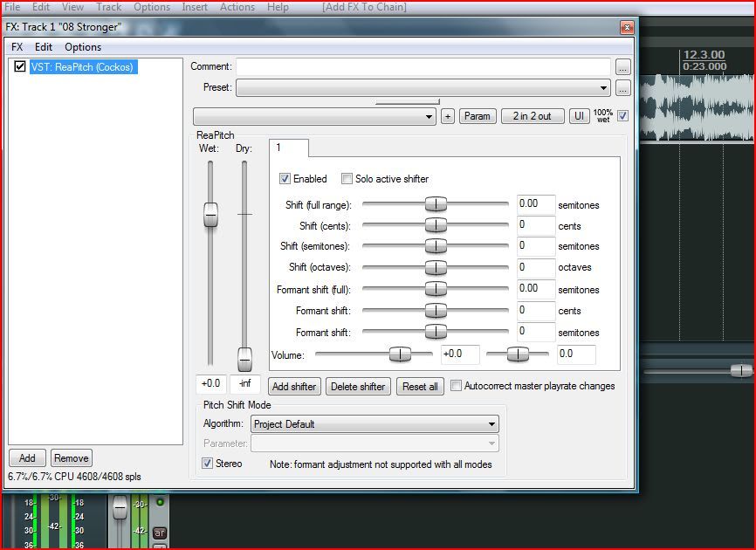
Task: Open the preset options button beside Preset
Action: point(623,88)
